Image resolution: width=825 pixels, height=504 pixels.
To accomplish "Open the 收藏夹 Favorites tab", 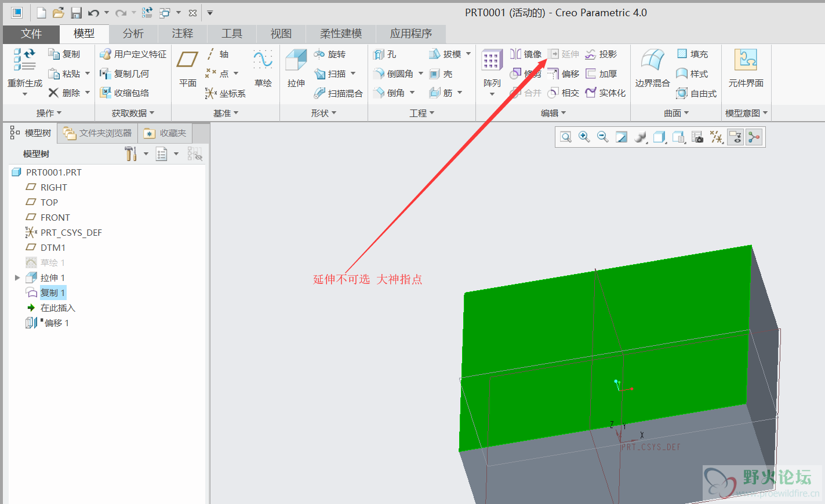I will 166,133.
